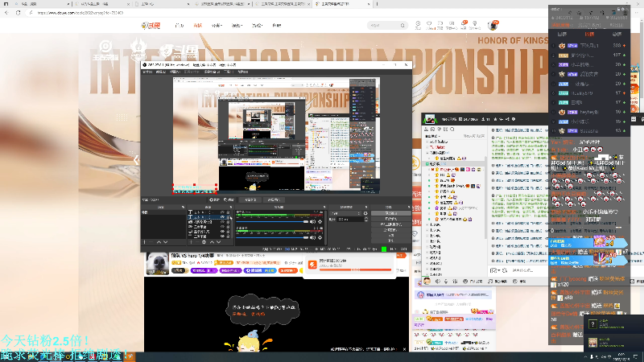This screenshot has width=644, height=362.
Task: Go to Douyu 直播 live navigation item
Action: point(197,26)
